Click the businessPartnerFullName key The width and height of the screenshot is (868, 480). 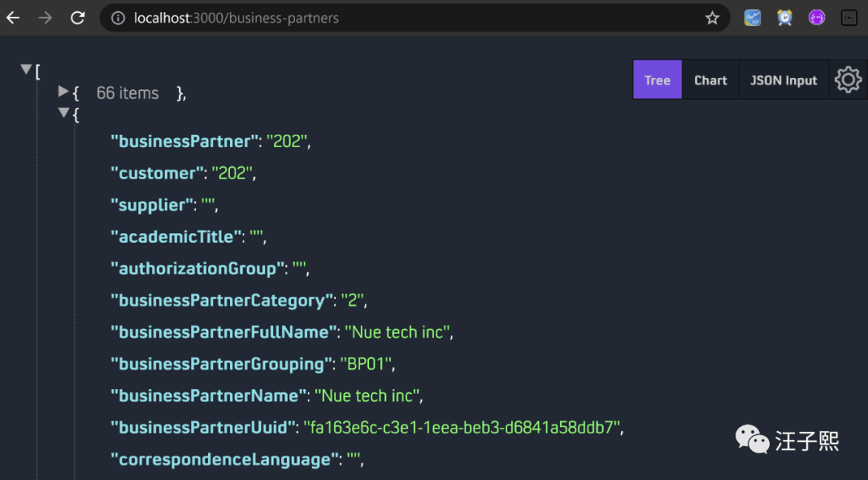pos(223,332)
